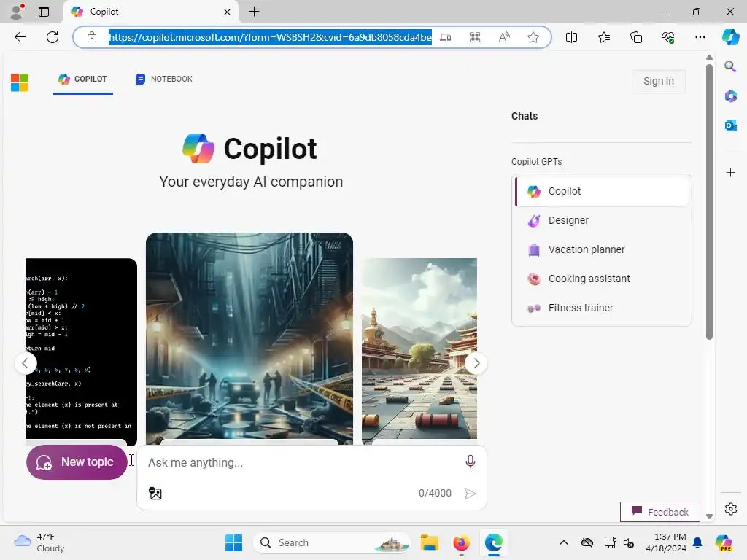Viewport: 747px width, 560px height.
Task: Show next carousel card
Action: pyautogui.click(x=476, y=363)
